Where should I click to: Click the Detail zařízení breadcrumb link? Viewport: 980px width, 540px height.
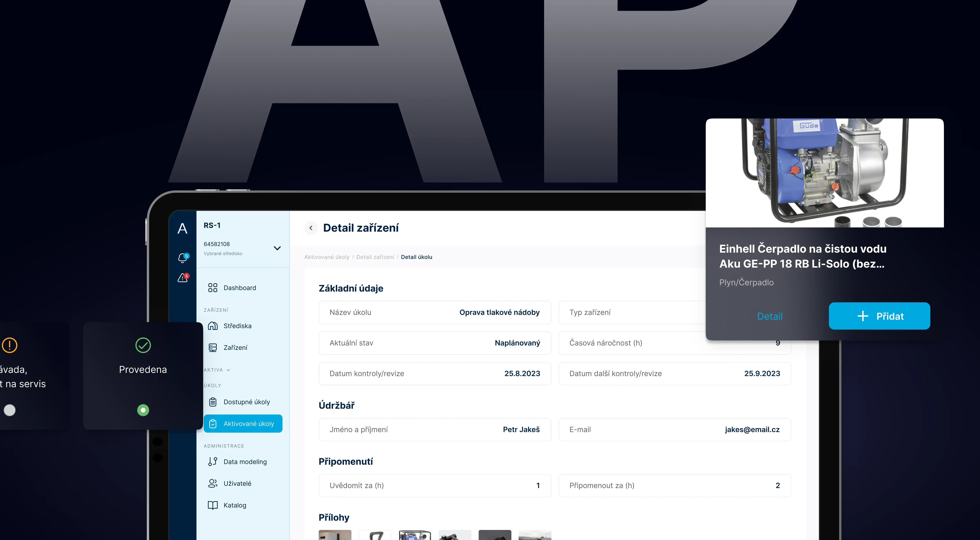(x=375, y=257)
